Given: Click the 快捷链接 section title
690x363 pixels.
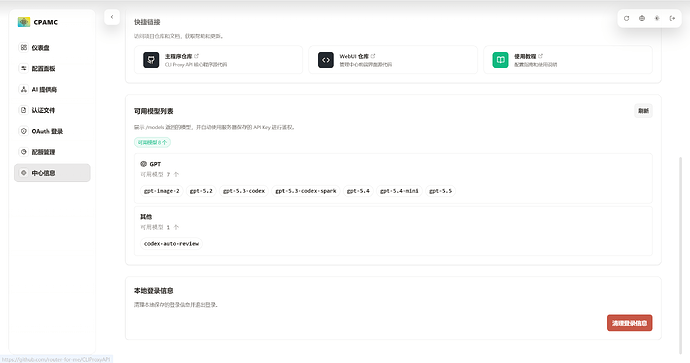Looking at the screenshot, I should (147, 22).
